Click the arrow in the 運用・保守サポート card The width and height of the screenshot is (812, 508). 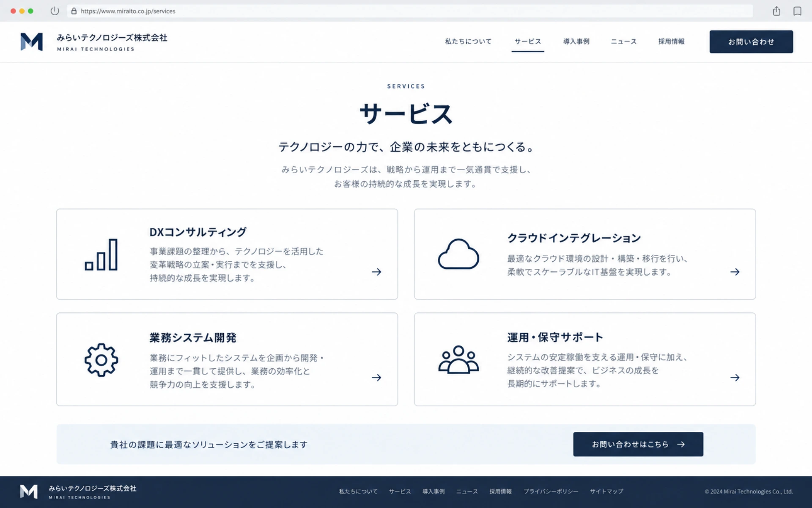pyautogui.click(x=735, y=378)
